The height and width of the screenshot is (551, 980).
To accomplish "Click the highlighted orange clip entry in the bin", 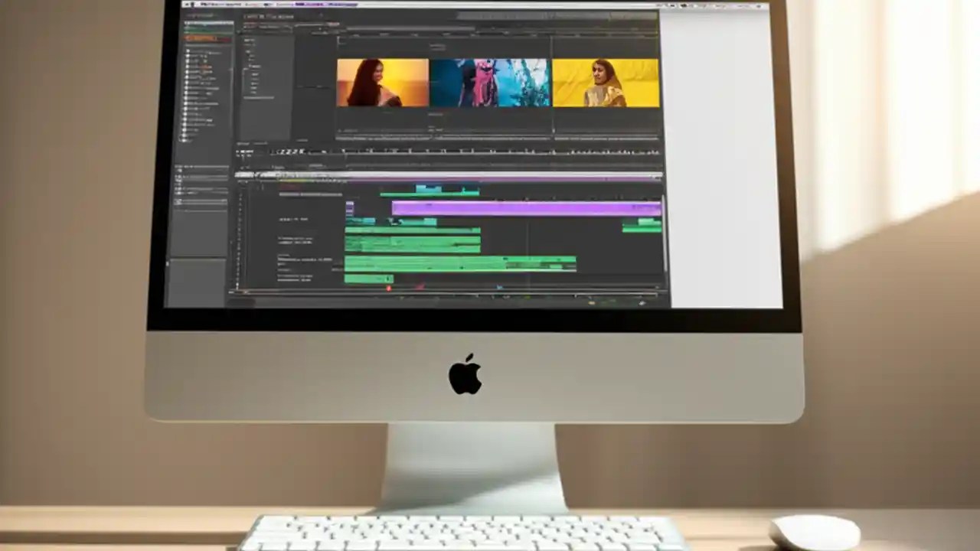I will click(x=201, y=37).
